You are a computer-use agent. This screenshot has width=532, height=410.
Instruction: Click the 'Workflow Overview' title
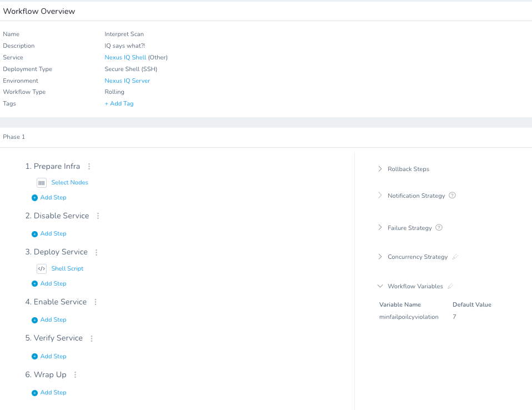coord(39,11)
